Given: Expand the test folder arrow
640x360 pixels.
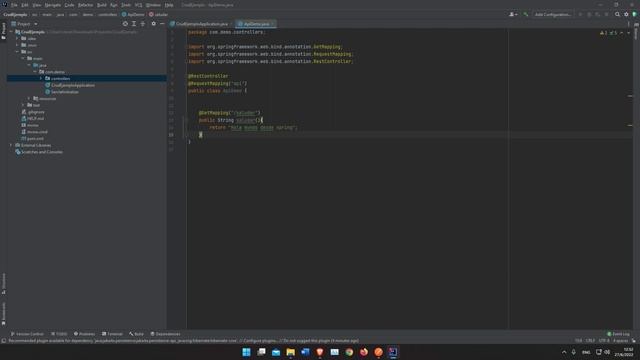Looking at the screenshot, I should pyautogui.click(x=23, y=105).
